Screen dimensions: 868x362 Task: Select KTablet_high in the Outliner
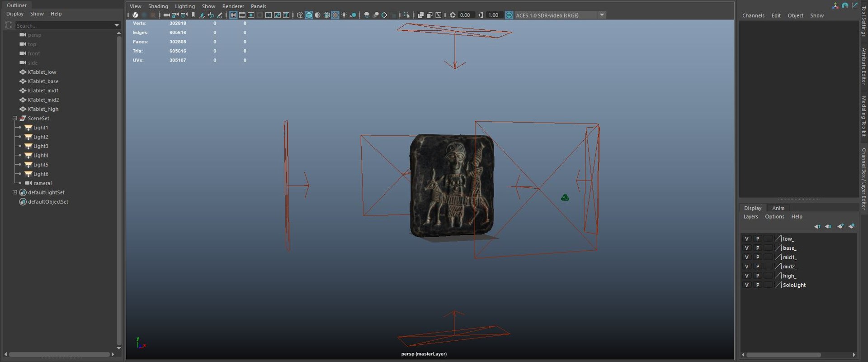pos(43,109)
